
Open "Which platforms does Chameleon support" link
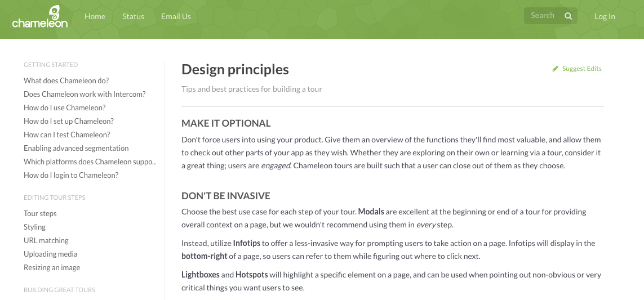90,162
